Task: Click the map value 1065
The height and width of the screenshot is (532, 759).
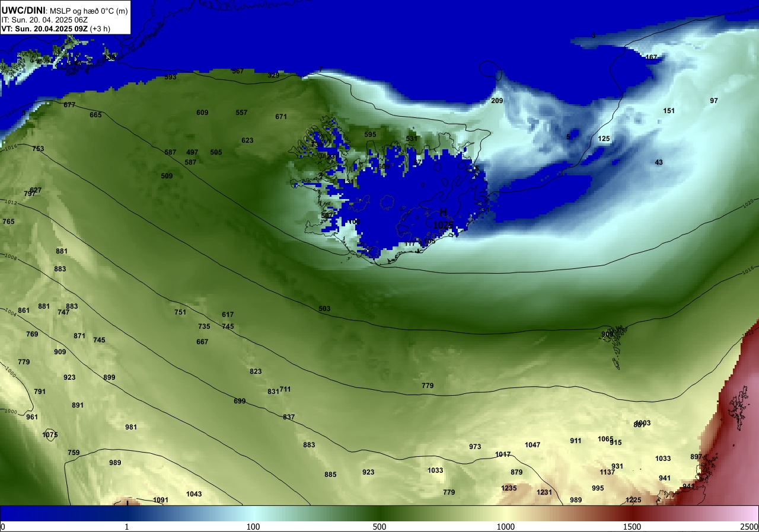Action: tap(605, 439)
